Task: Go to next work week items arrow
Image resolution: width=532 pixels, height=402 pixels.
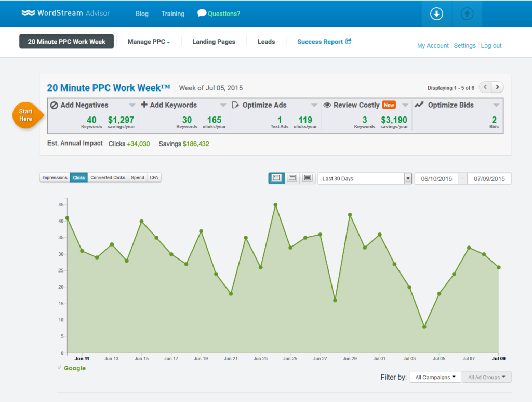Action: click(x=497, y=87)
